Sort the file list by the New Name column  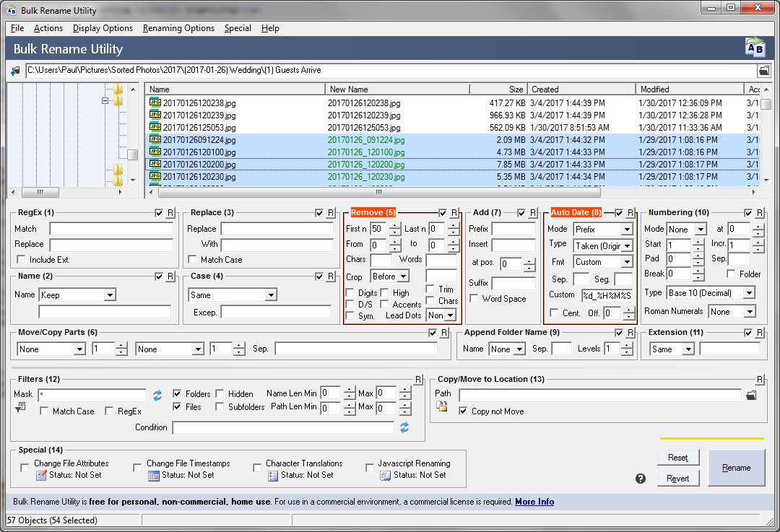[397, 90]
